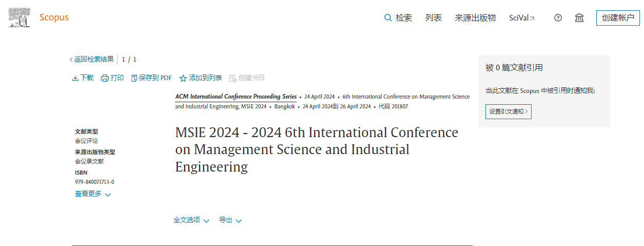Click the Bangkok location text
Viewport: 644px width, 246px height.
(285, 107)
